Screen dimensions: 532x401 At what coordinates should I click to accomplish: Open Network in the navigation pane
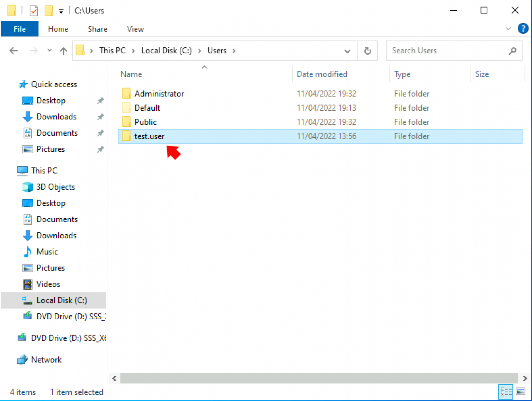[46, 359]
